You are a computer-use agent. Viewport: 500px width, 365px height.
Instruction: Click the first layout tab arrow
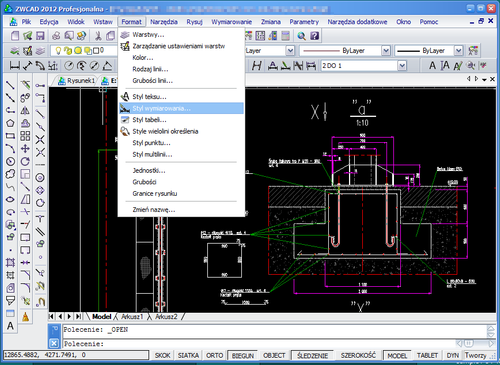[x=52, y=316]
